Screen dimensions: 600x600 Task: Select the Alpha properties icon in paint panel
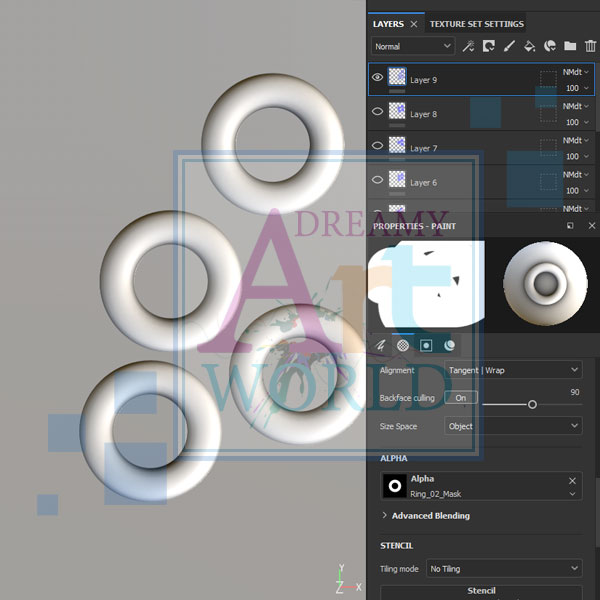427,345
